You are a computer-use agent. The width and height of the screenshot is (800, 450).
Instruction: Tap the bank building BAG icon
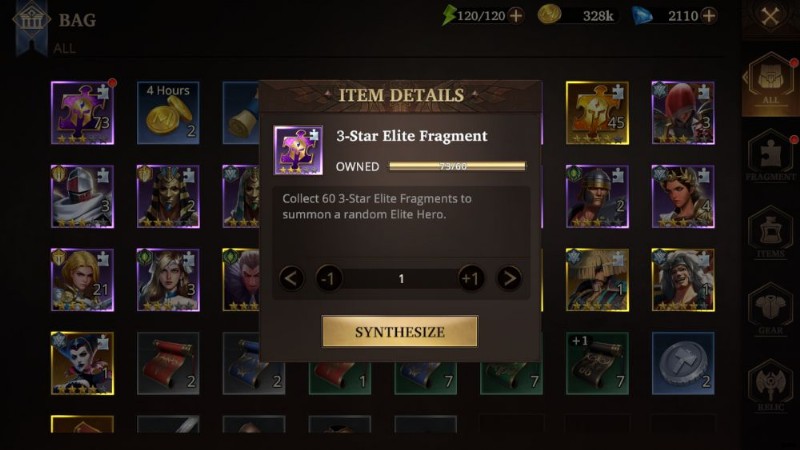32,19
